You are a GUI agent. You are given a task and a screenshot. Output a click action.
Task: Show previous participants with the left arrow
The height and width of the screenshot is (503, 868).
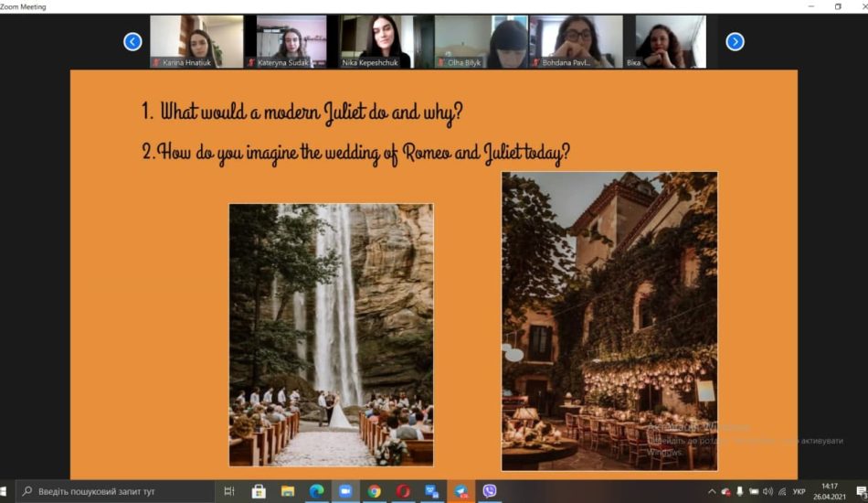(x=132, y=41)
